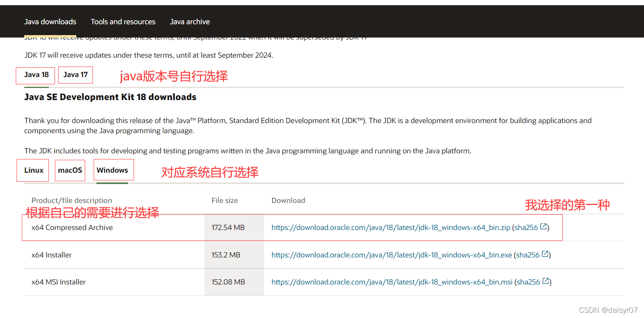Open sha256 link for exe installer
The image size is (644, 318).
528,255
